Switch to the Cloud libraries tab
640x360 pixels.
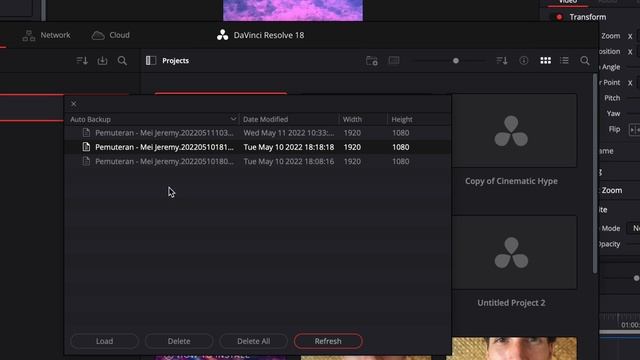110,36
